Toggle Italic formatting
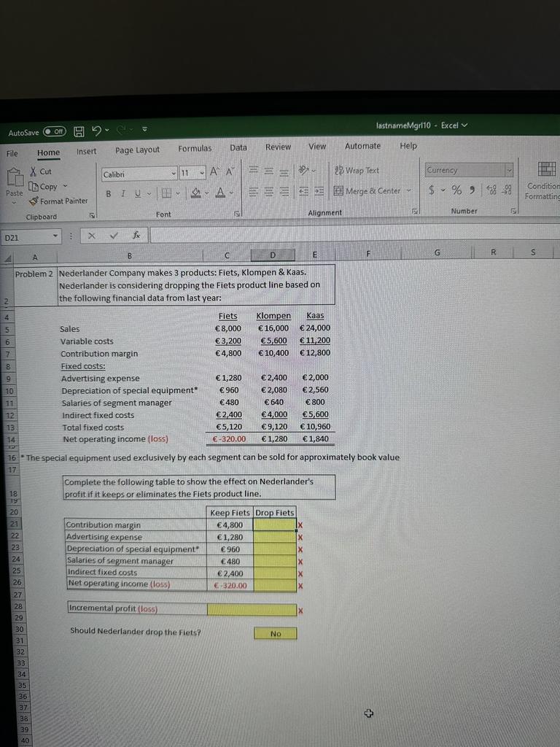Image resolution: width=560 pixels, height=747 pixels. [122, 193]
